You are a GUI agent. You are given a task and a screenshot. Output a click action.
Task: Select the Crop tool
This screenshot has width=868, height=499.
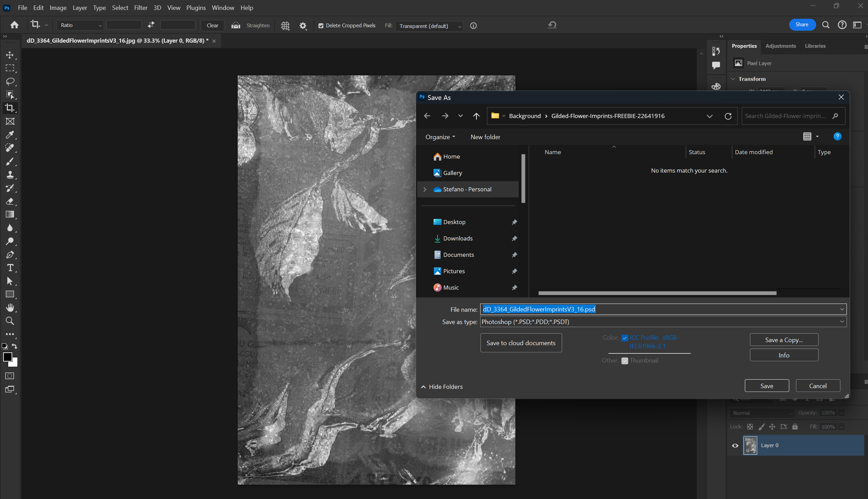[x=10, y=108]
